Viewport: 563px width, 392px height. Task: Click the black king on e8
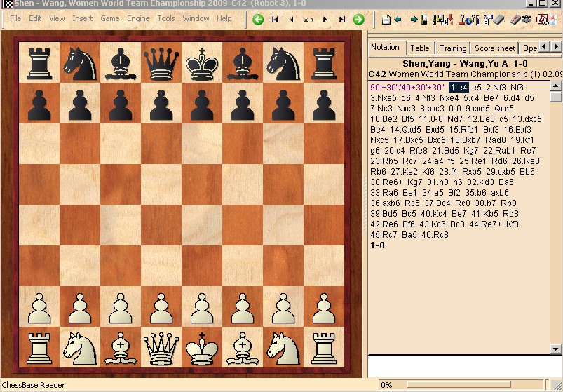point(202,64)
